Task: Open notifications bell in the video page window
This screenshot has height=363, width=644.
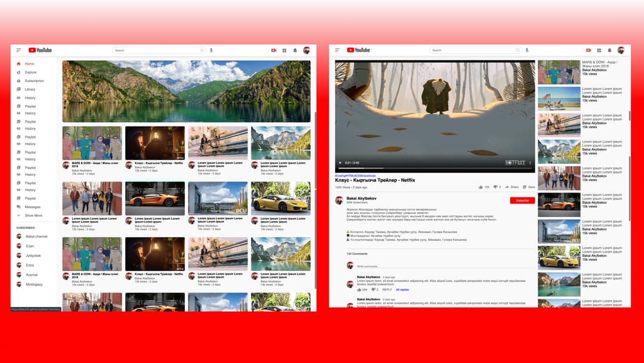Action: [609, 50]
